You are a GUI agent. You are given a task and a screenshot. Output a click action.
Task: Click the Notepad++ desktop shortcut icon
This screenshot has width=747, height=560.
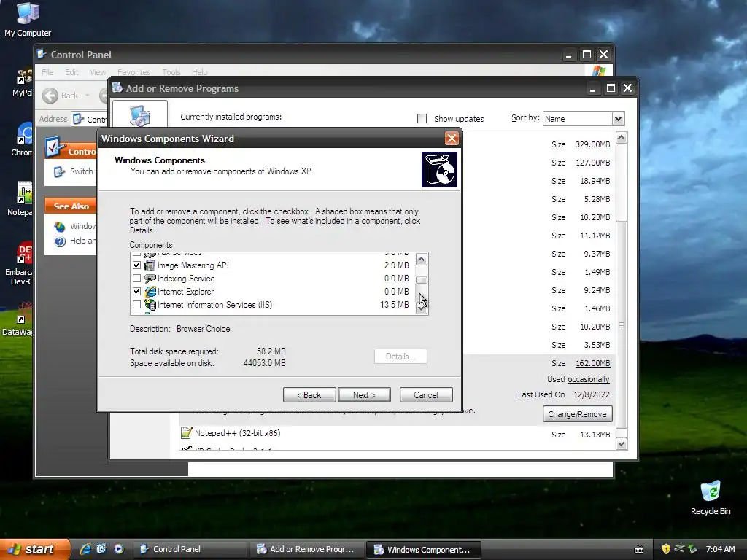point(25,192)
